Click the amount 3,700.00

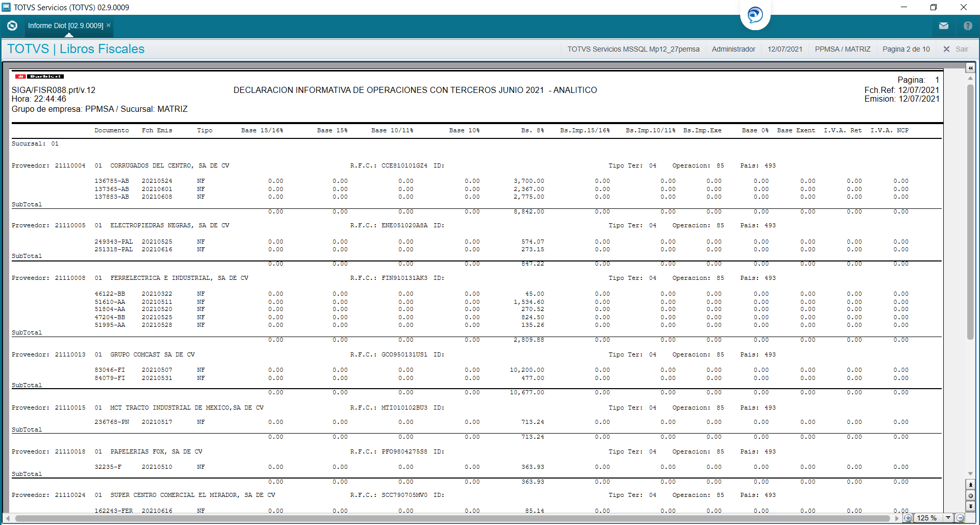tap(529, 181)
